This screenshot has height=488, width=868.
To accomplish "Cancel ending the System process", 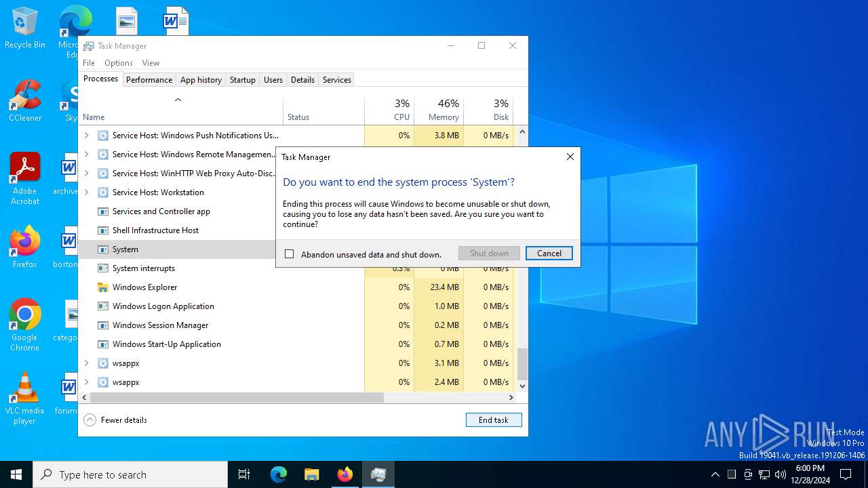I will click(549, 253).
